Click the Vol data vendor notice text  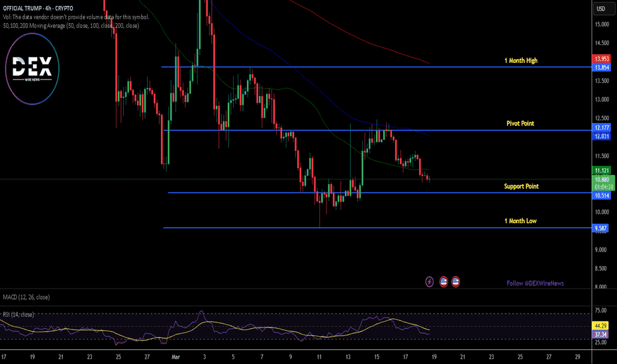click(76, 17)
